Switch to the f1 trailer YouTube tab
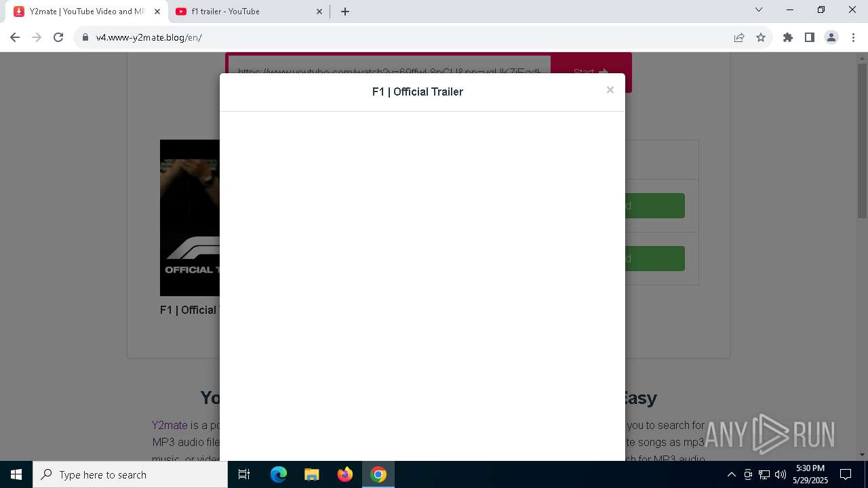868x488 pixels. pyautogui.click(x=248, y=12)
